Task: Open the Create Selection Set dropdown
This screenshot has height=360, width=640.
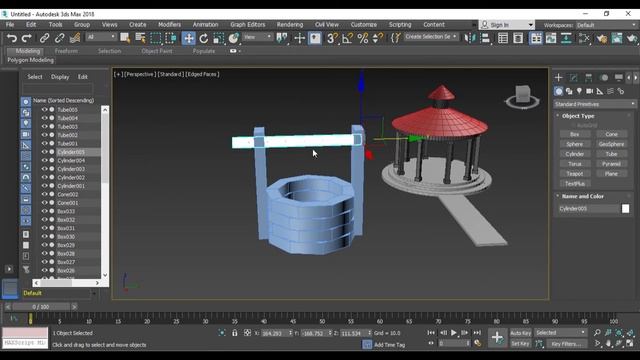Action: tap(431, 37)
